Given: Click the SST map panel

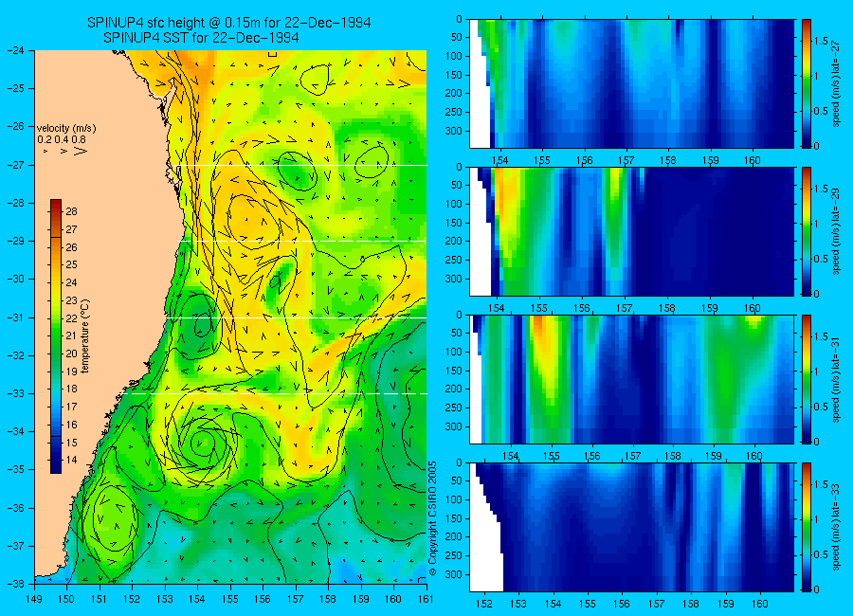Looking at the screenshot, I should pyautogui.click(x=230, y=317).
